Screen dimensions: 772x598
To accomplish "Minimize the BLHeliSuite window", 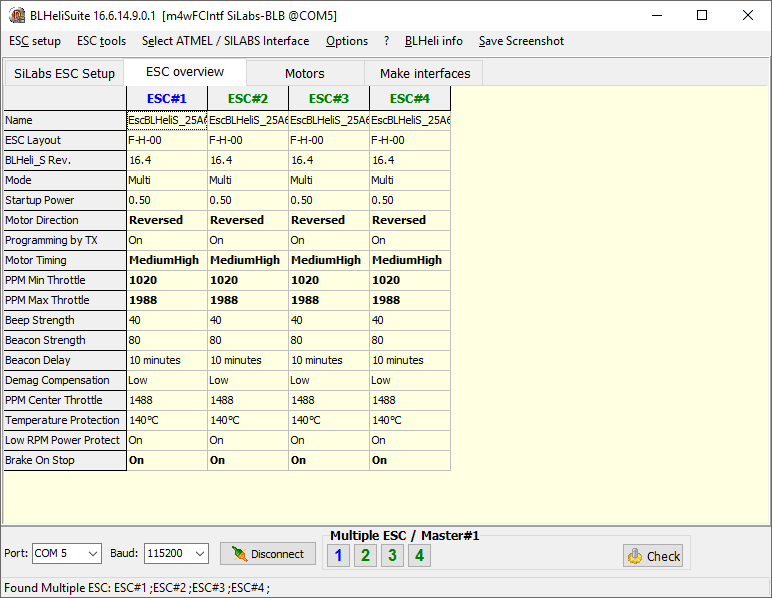I will coord(657,15).
